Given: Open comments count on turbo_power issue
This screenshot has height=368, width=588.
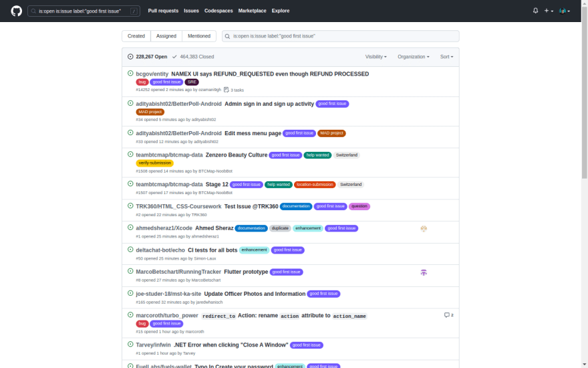Looking at the screenshot, I should (x=448, y=315).
